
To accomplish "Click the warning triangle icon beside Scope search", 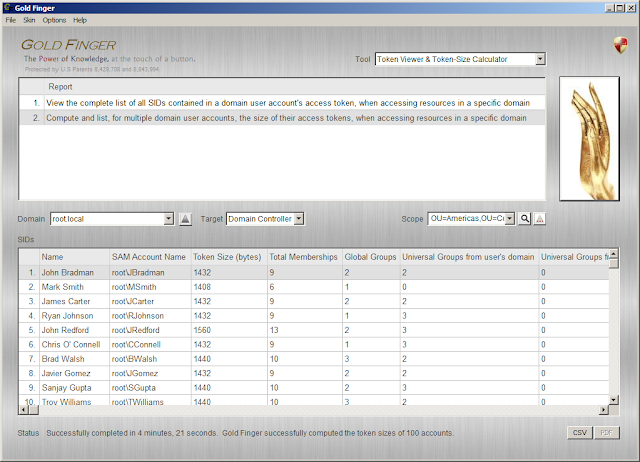I will click(x=540, y=219).
